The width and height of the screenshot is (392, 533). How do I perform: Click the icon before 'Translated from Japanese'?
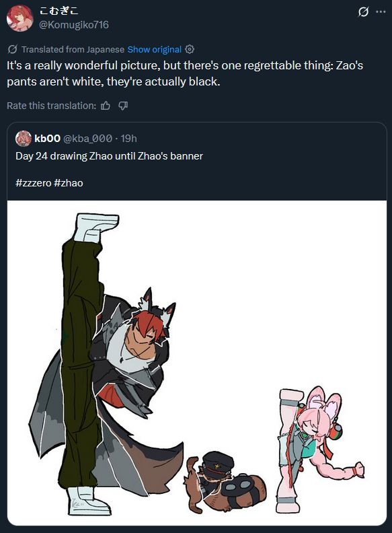[12, 49]
